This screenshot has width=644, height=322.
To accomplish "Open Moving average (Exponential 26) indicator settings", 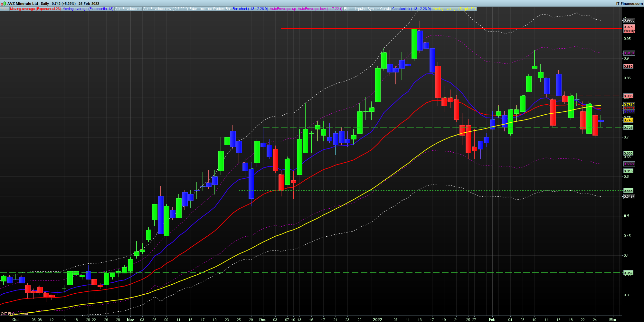I will [x=35, y=9].
